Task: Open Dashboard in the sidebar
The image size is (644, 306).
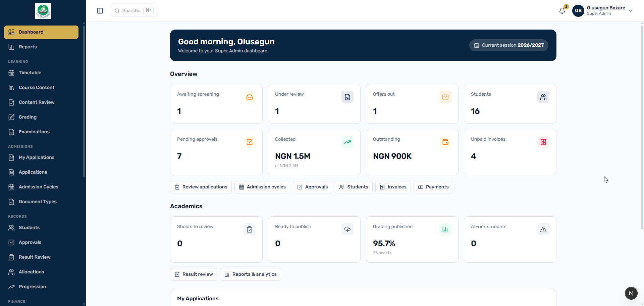Action: click(x=41, y=32)
